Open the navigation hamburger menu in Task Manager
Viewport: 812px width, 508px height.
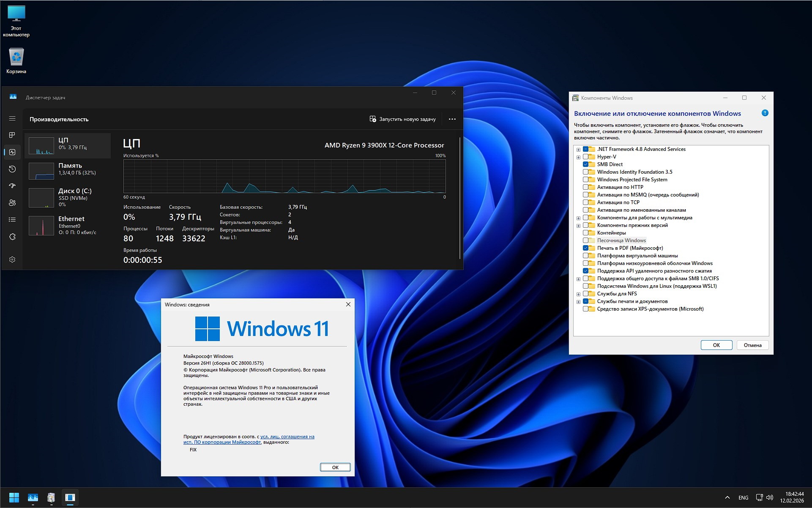[x=12, y=119]
